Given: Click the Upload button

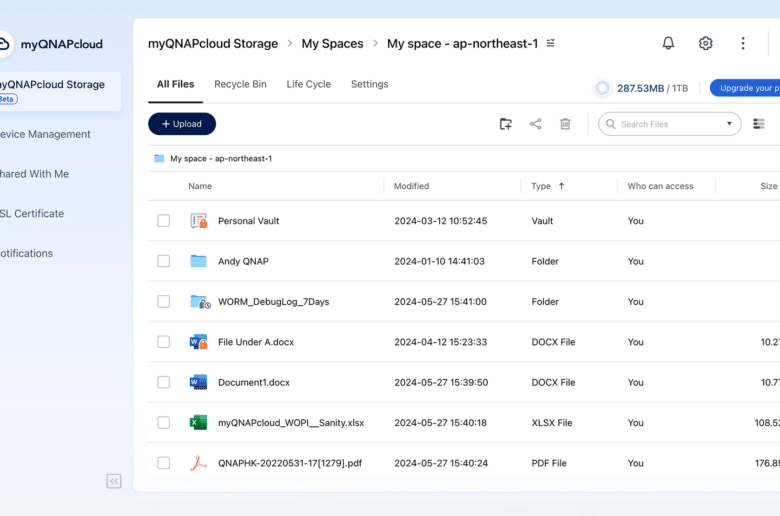Looking at the screenshot, I should [x=182, y=124].
